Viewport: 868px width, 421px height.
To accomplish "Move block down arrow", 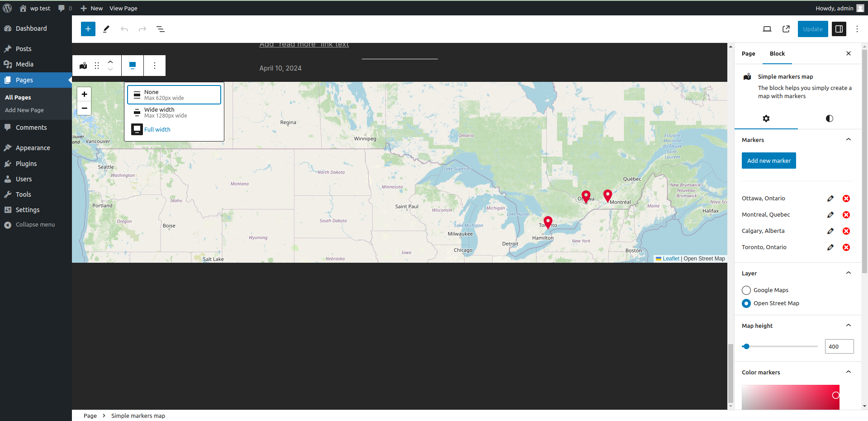I will tap(110, 70).
